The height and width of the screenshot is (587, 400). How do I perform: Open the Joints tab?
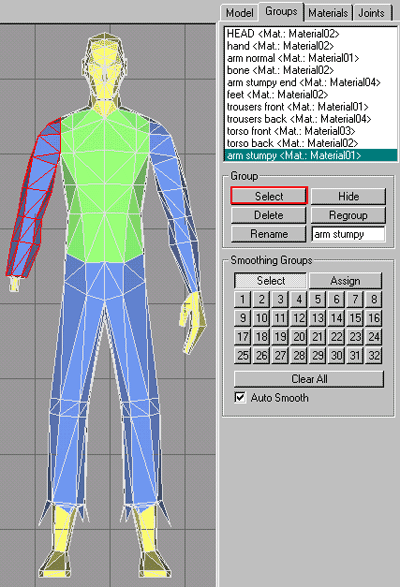[372, 13]
